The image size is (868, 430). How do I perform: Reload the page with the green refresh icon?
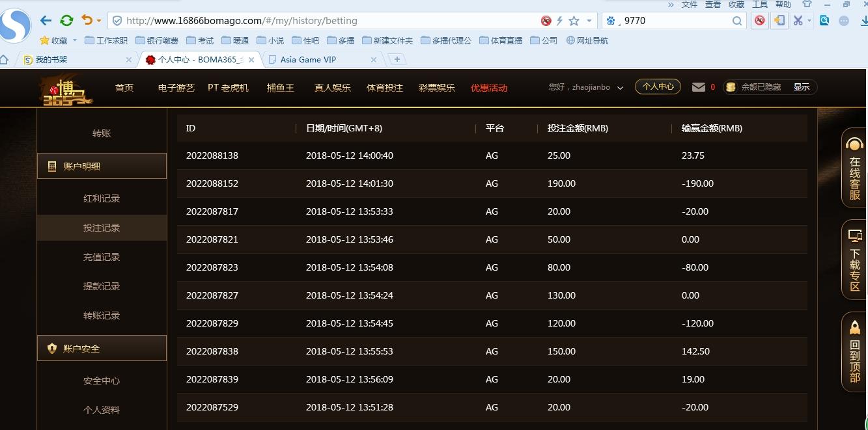point(66,21)
